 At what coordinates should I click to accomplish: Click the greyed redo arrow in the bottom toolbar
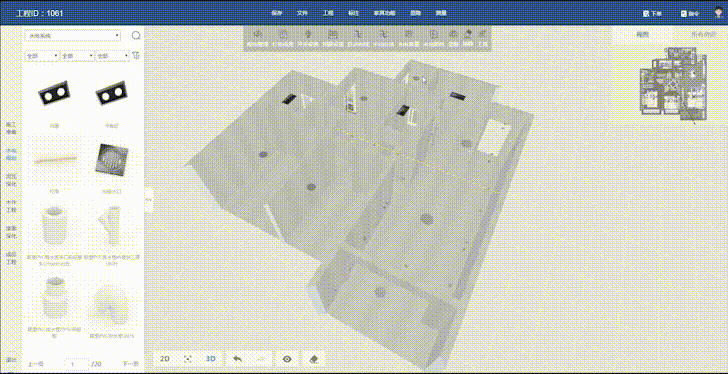tap(261, 359)
